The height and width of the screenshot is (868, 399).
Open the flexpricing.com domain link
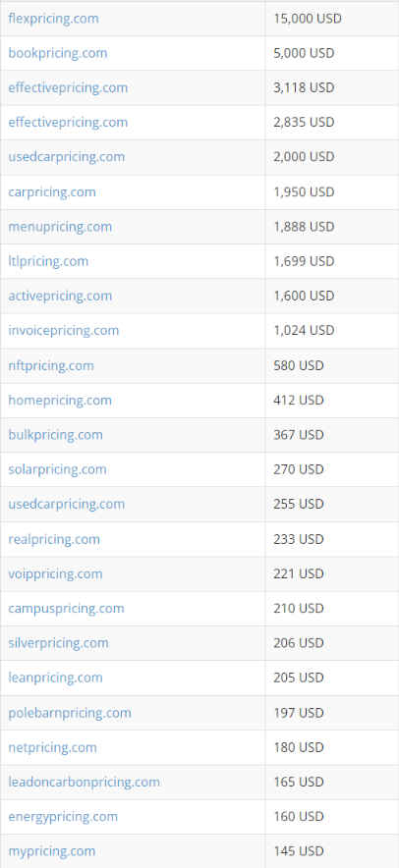(54, 19)
